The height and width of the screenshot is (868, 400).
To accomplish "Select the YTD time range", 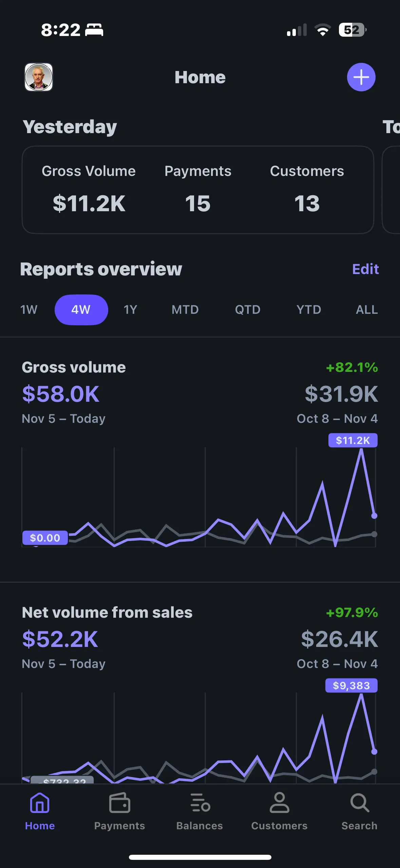I will click(x=309, y=310).
